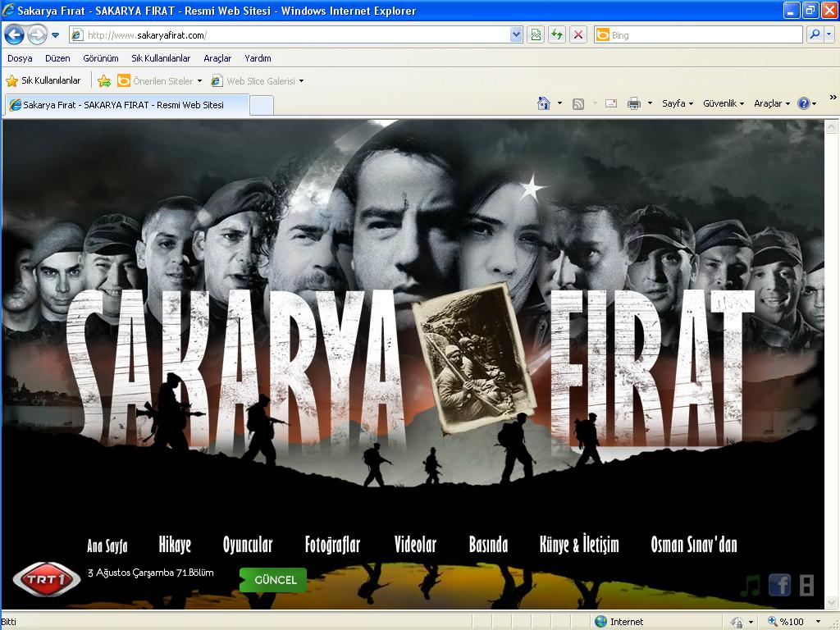The height and width of the screenshot is (630, 840).
Task: Open the Fotoğraflar site link
Action: pyautogui.click(x=333, y=545)
